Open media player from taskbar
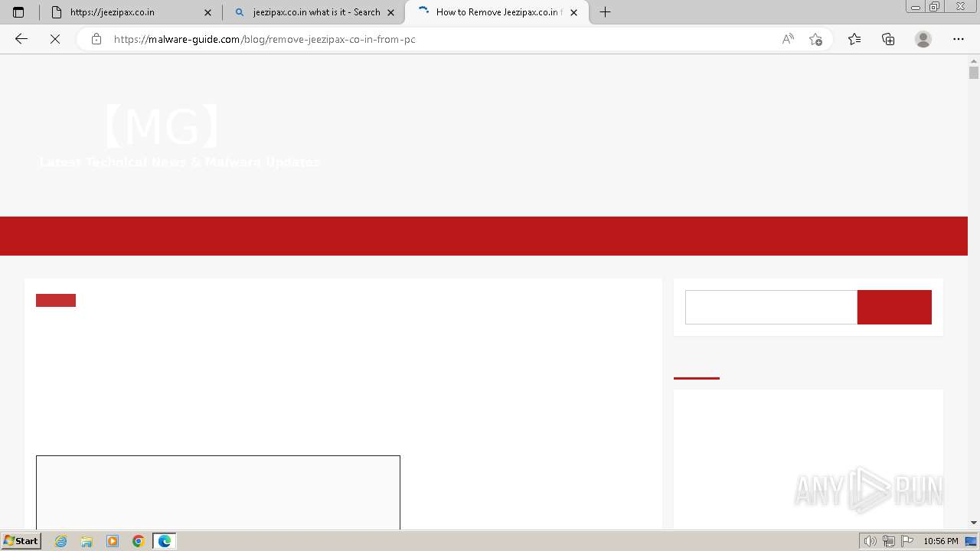 tap(113, 541)
